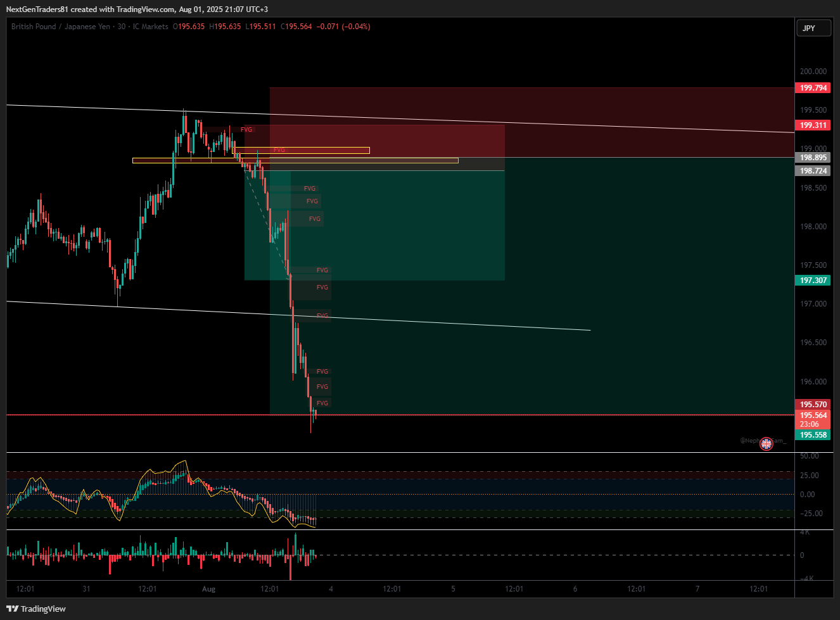Click the 4 date label on time axis
The height and width of the screenshot is (620, 840).
coord(331,589)
